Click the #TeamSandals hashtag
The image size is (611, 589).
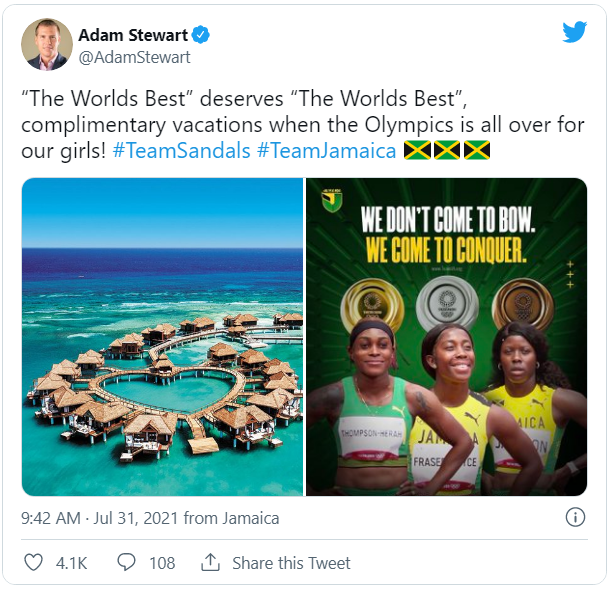pyautogui.click(x=181, y=151)
